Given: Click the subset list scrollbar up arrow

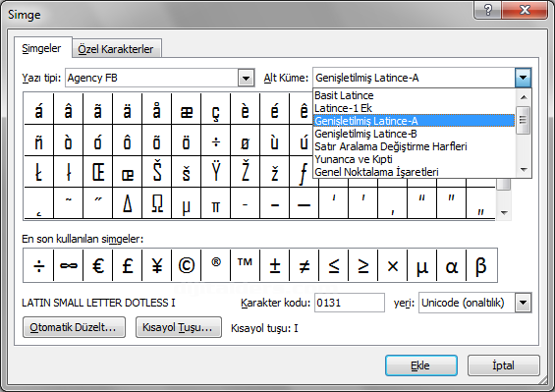Looking at the screenshot, I should 524,97.
